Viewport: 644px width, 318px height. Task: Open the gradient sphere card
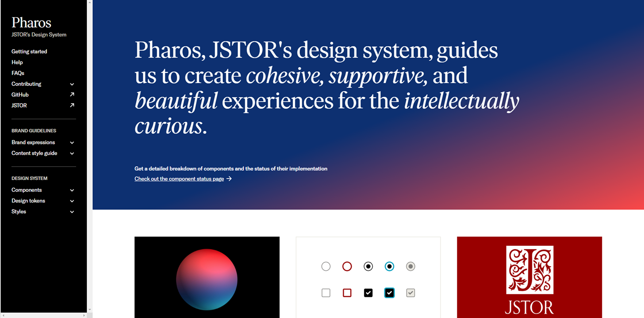[x=207, y=277]
